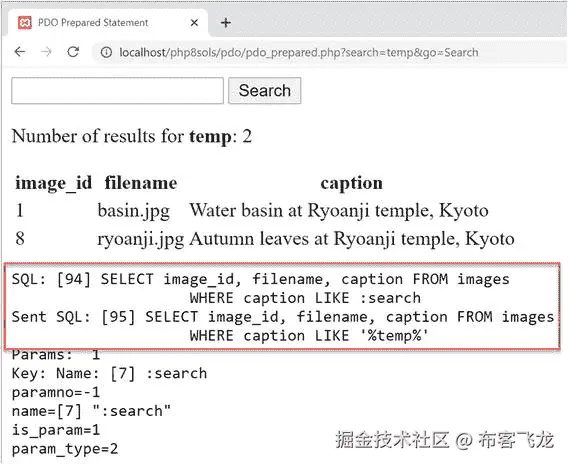Click image_id cell with value 1
This screenshot has width=568, height=464.
(20, 210)
